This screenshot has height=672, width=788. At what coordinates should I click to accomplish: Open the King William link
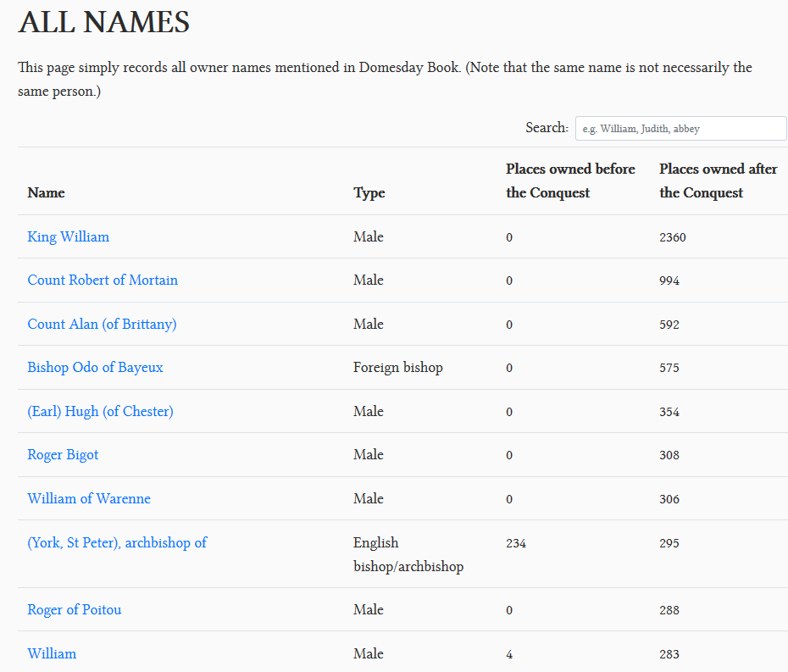coord(69,236)
